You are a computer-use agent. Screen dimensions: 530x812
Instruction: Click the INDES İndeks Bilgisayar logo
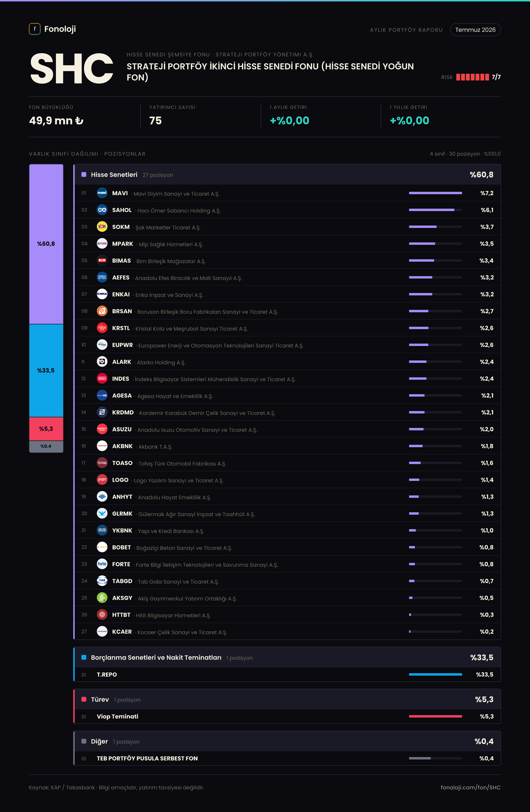pyautogui.click(x=102, y=378)
